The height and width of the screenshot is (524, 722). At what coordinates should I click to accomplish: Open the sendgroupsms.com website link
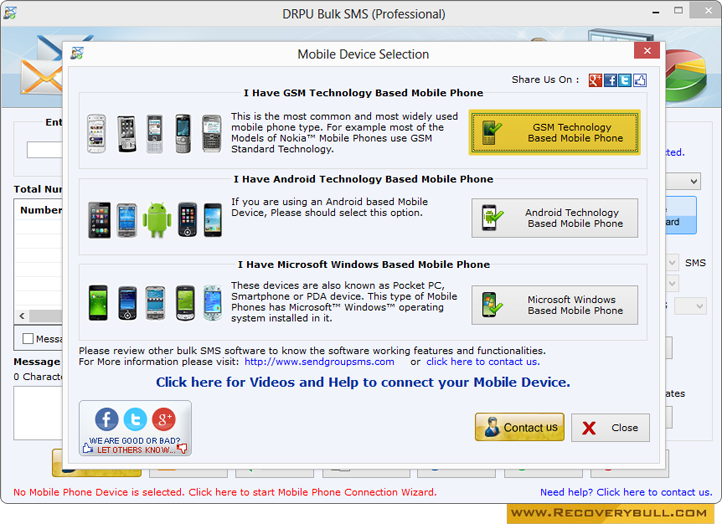coord(319,362)
